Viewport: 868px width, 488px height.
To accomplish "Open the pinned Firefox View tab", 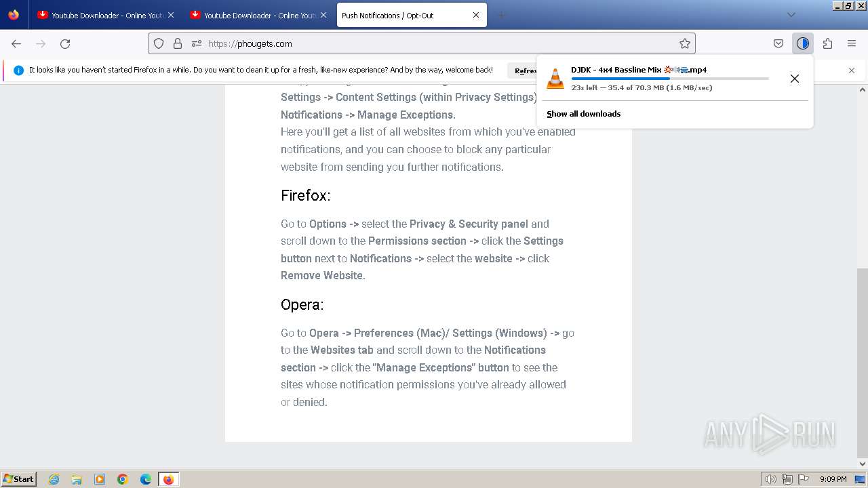I will 14,15.
